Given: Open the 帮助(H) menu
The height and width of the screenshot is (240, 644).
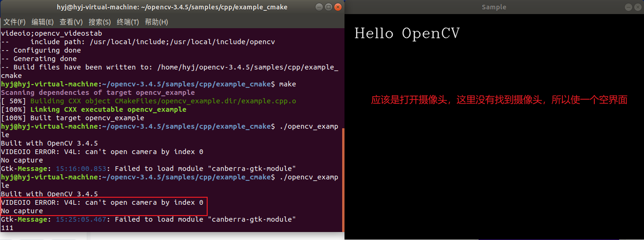Looking at the screenshot, I should point(157,22).
